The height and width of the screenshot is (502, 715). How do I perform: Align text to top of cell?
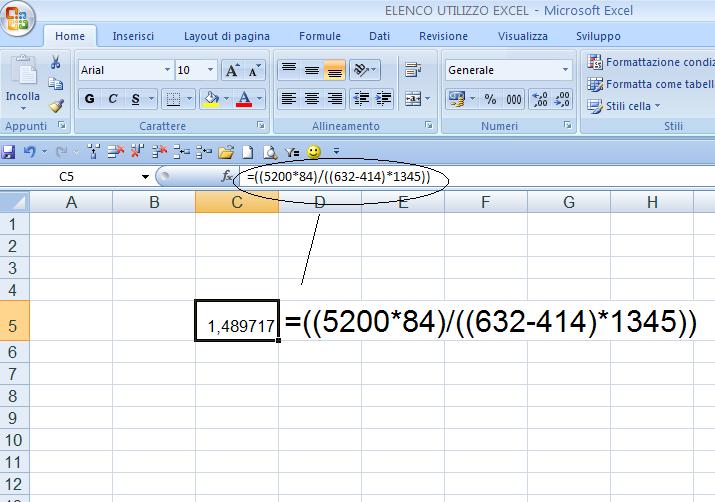pyautogui.click(x=289, y=70)
